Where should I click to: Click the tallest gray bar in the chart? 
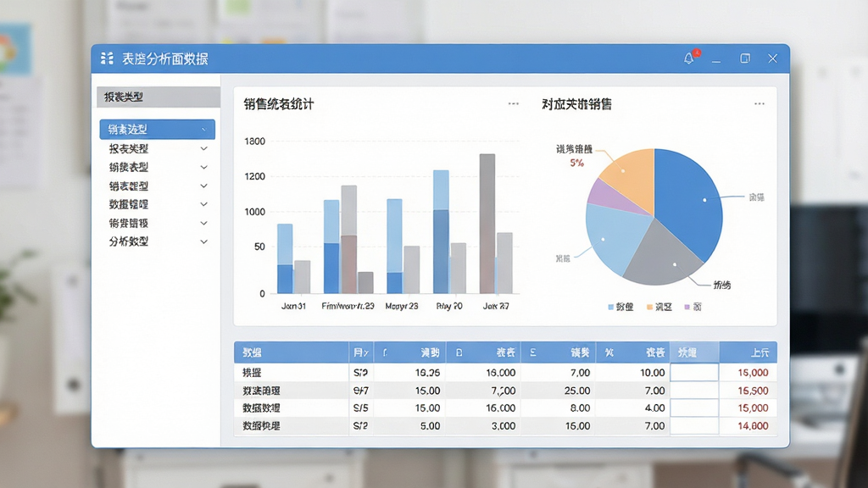click(x=487, y=224)
